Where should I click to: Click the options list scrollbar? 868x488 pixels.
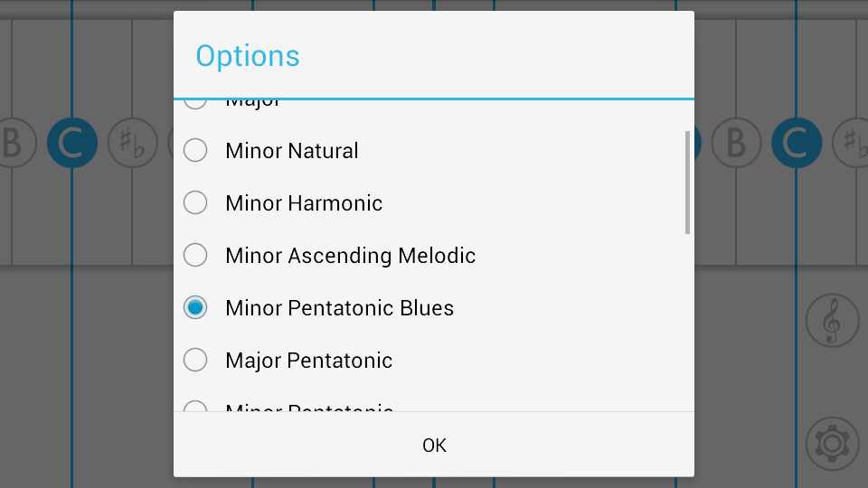(x=687, y=182)
